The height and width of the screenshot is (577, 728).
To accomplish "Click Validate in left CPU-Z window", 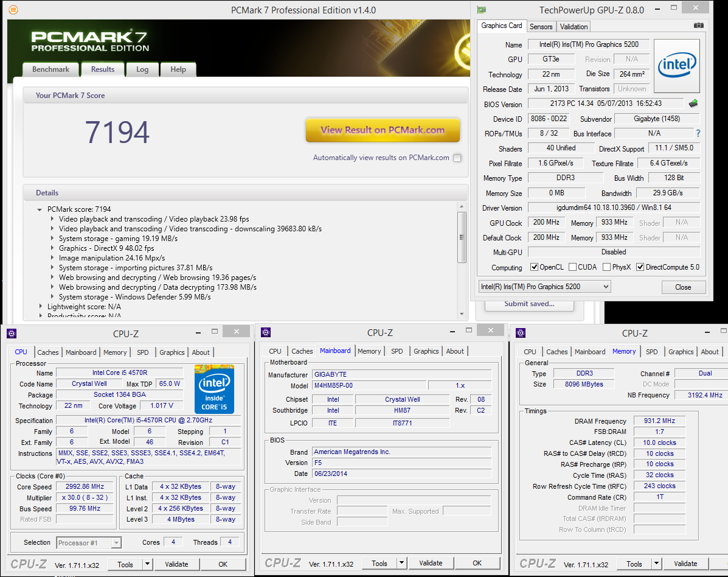I will [176, 564].
